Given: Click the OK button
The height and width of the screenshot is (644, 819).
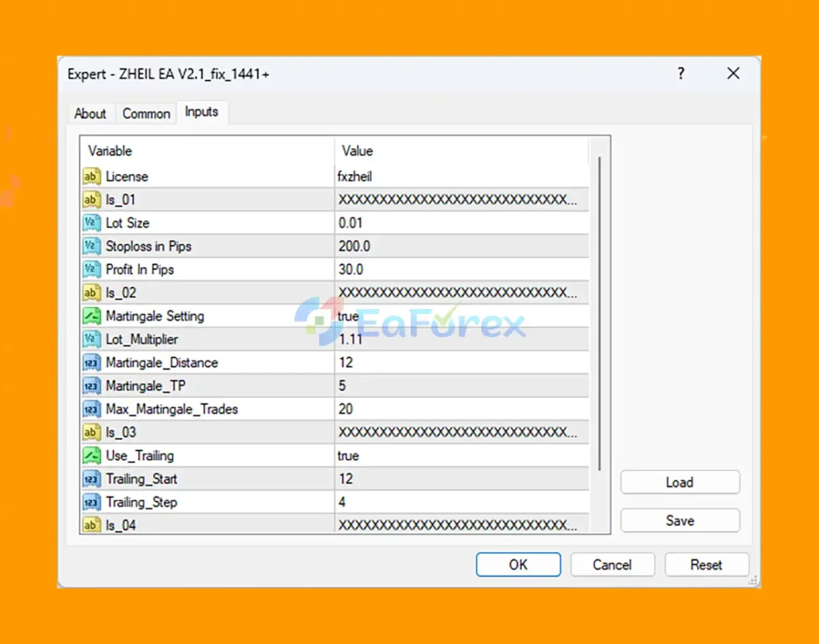Looking at the screenshot, I should click(518, 565).
